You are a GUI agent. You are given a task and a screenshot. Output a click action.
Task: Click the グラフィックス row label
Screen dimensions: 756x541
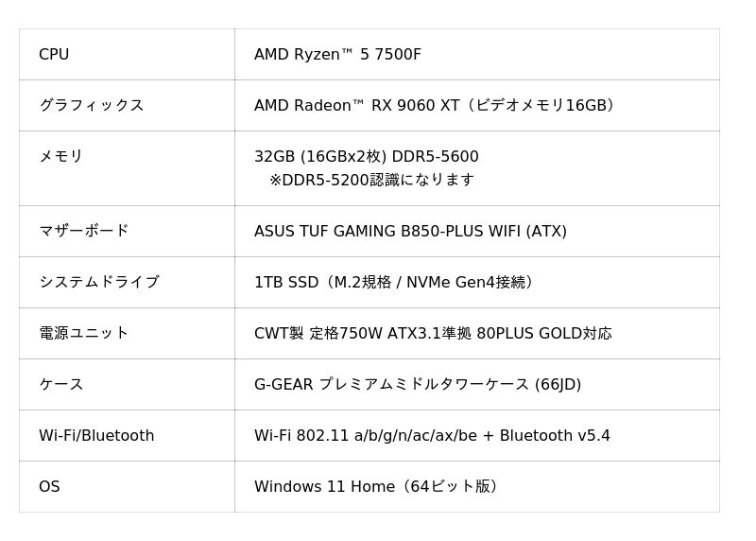91,105
